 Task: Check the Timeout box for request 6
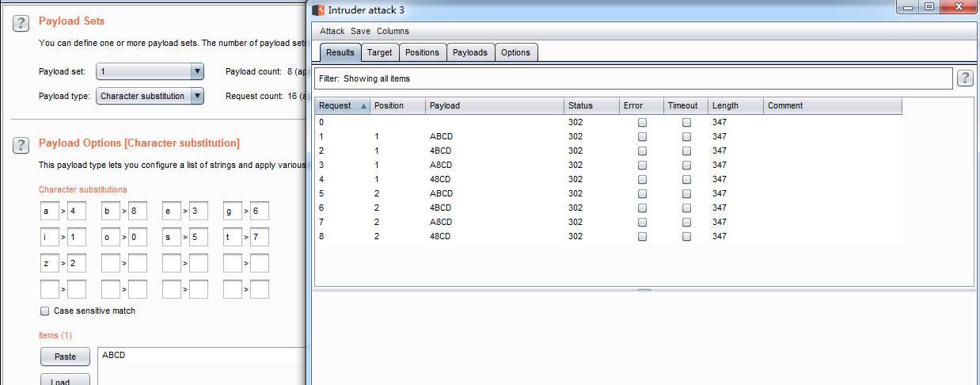coord(687,208)
